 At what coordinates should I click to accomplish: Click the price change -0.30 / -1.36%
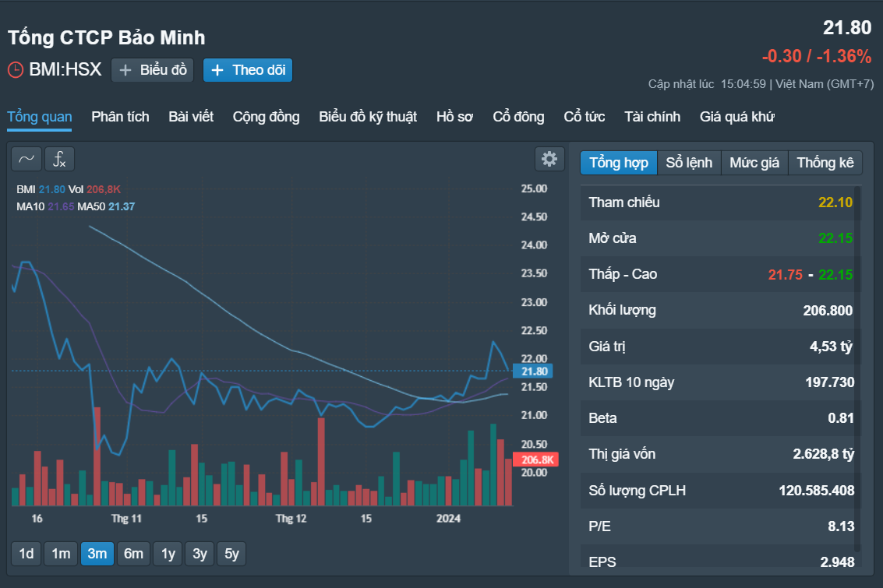coord(817,56)
